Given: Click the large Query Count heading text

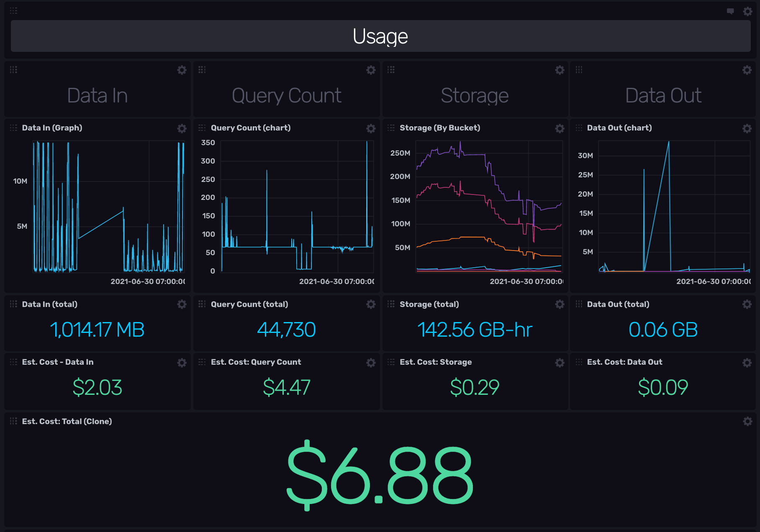Looking at the screenshot, I should click(287, 96).
